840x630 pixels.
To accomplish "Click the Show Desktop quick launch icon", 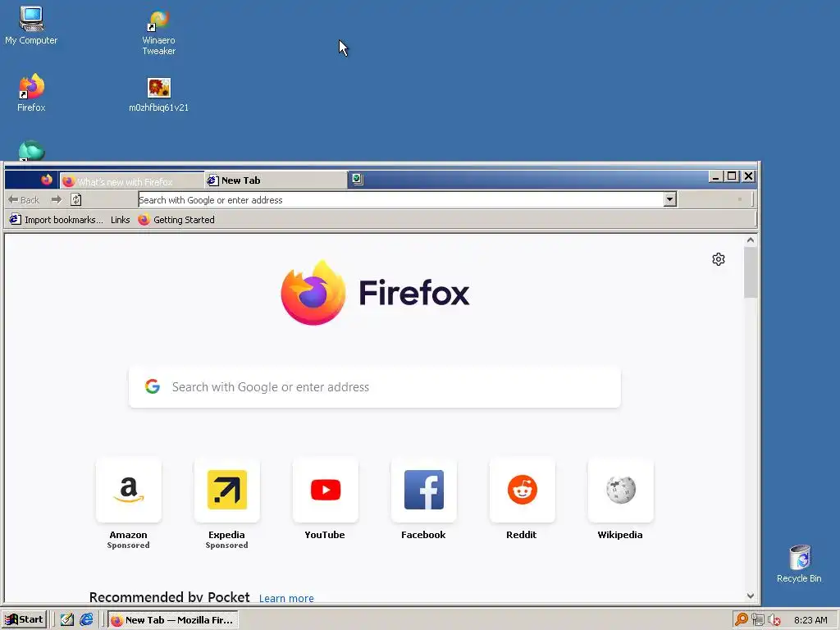I will [x=67, y=620].
